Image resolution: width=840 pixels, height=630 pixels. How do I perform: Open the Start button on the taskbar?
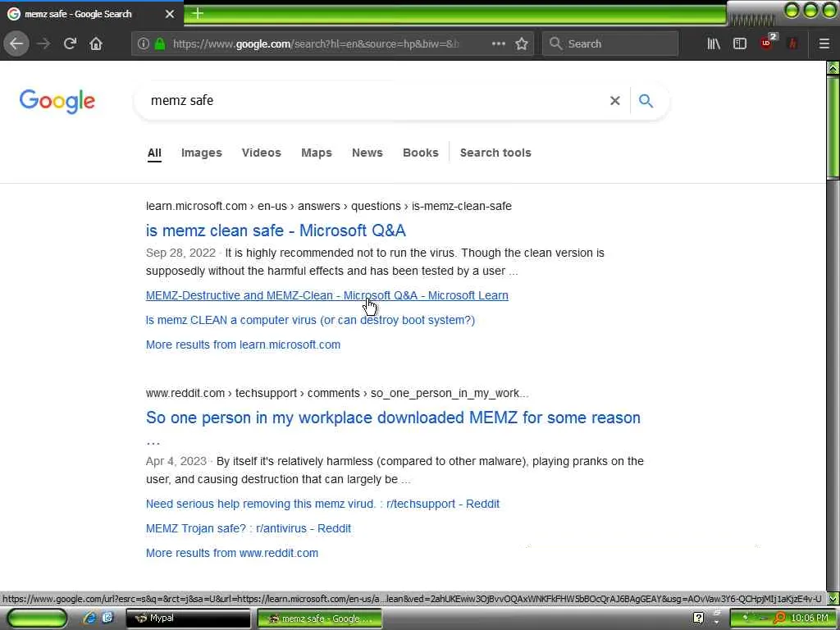coord(38,619)
